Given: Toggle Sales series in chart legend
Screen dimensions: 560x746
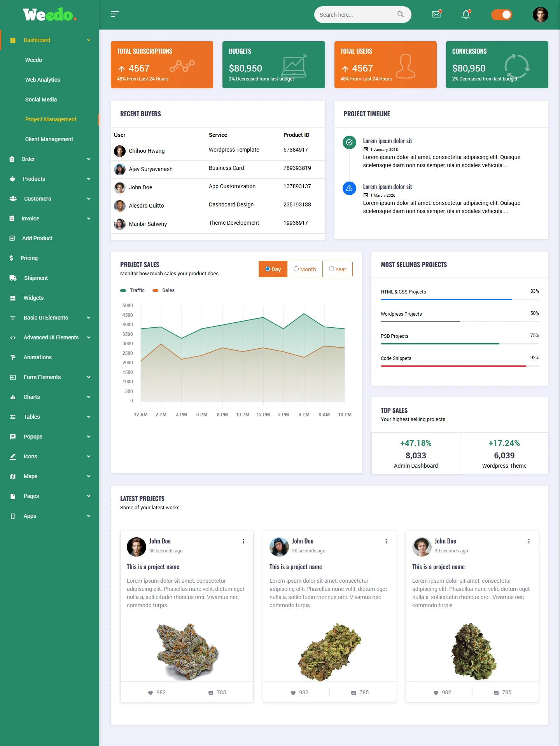Looking at the screenshot, I should point(164,290).
